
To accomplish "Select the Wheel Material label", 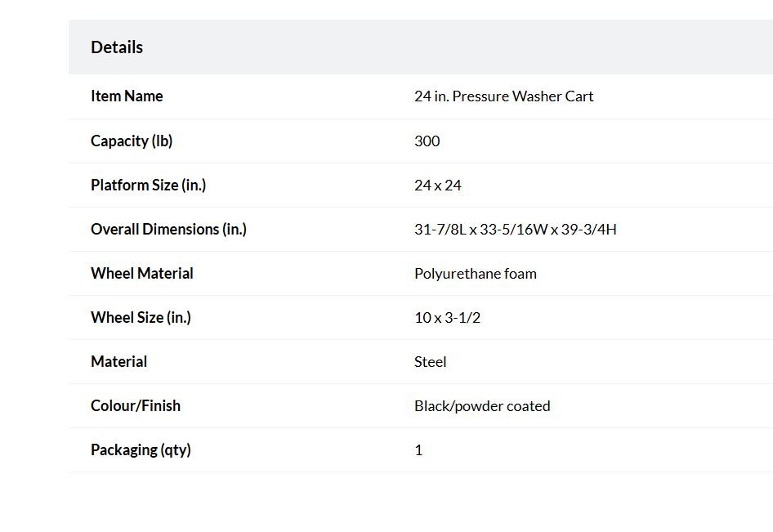I will [142, 274].
